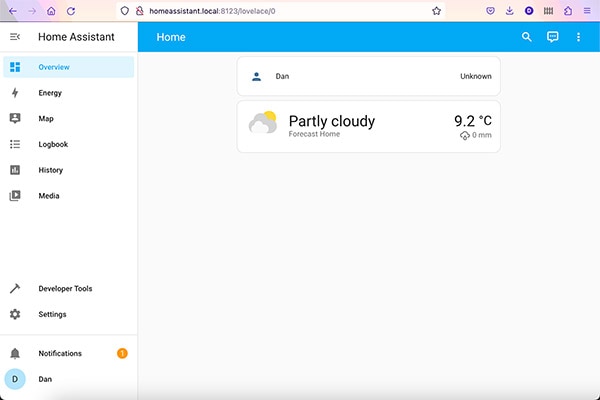Image resolution: width=600 pixels, height=400 pixels.
Task: Open the Assist chat bubble icon
Action: [x=553, y=37]
